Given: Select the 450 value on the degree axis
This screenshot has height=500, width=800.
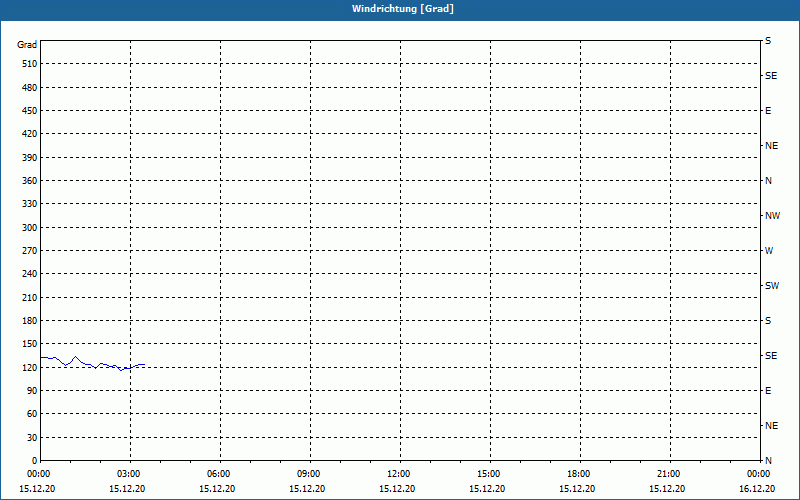Looking at the screenshot, I should coord(30,111).
